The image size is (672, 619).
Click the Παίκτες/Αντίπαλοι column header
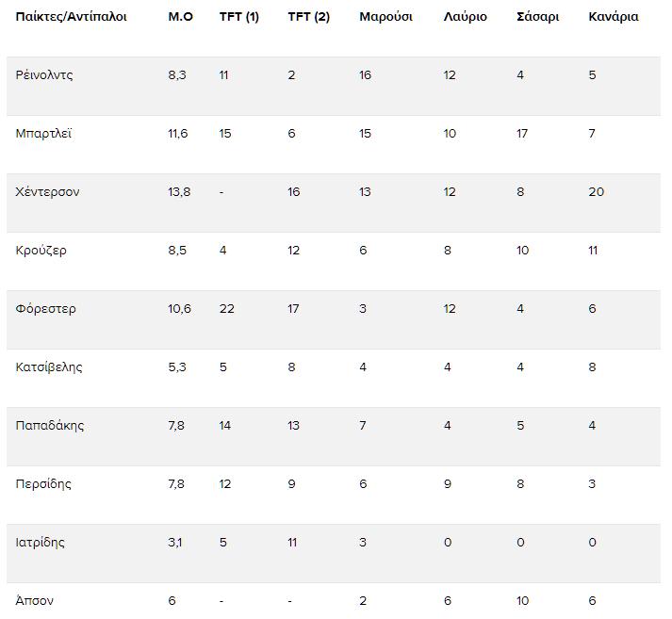click(71, 17)
